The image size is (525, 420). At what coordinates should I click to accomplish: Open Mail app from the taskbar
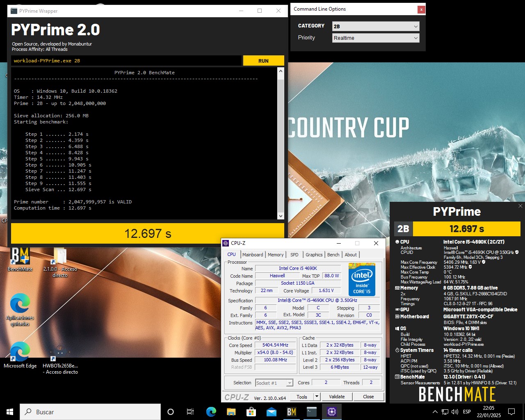click(271, 412)
